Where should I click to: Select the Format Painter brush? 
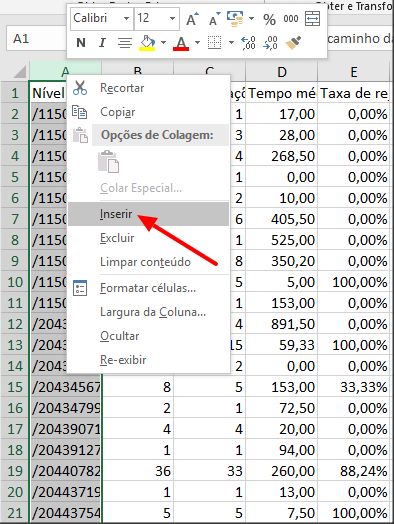coord(293,43)
